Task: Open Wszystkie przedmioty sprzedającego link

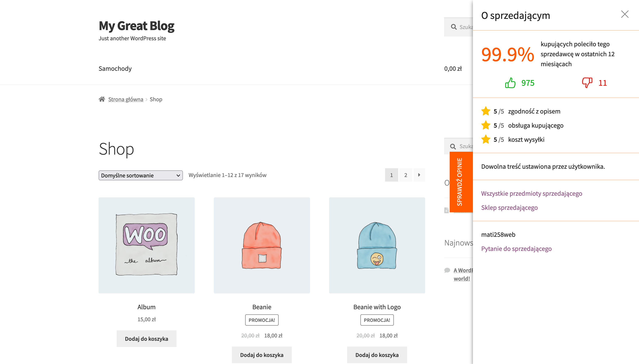Action: coord(531,193)
